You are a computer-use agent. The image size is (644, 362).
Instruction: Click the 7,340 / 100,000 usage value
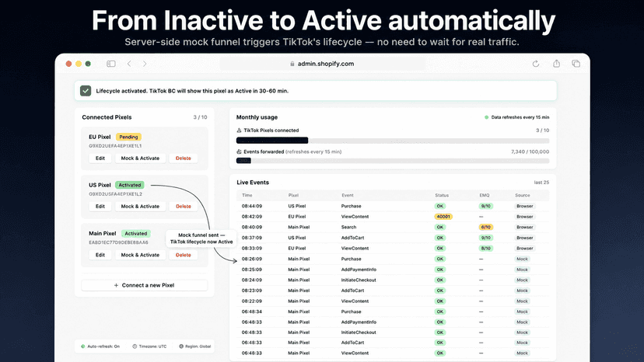point(530,151)
